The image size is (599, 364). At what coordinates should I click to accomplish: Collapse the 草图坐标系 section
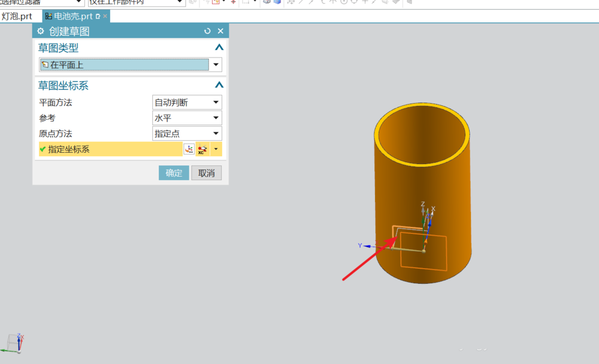[219, 86]
